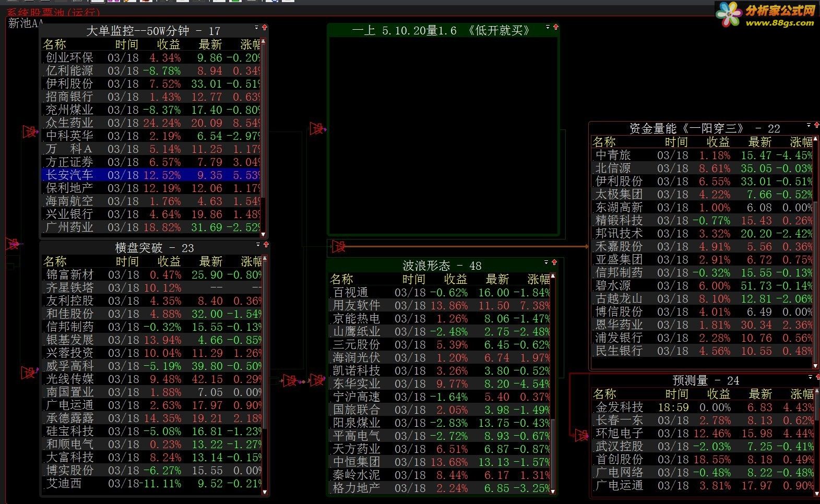Select 首创股份 row in 预测量
This screenshot has width=820, height=504.
click(x=703, y=459)
